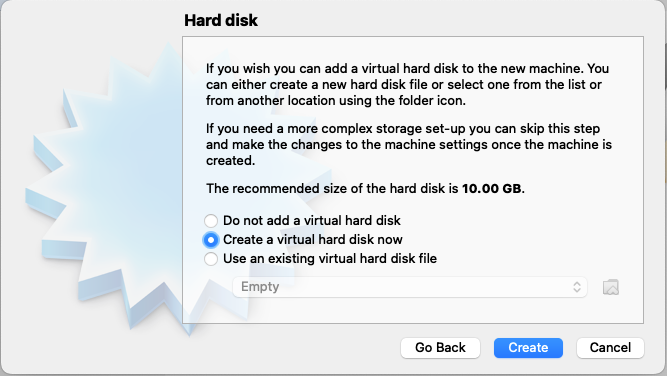
Task: Click the "Use an existing virtual hard disk file" label
Action: pyautogui.click(x=330, y=259)
